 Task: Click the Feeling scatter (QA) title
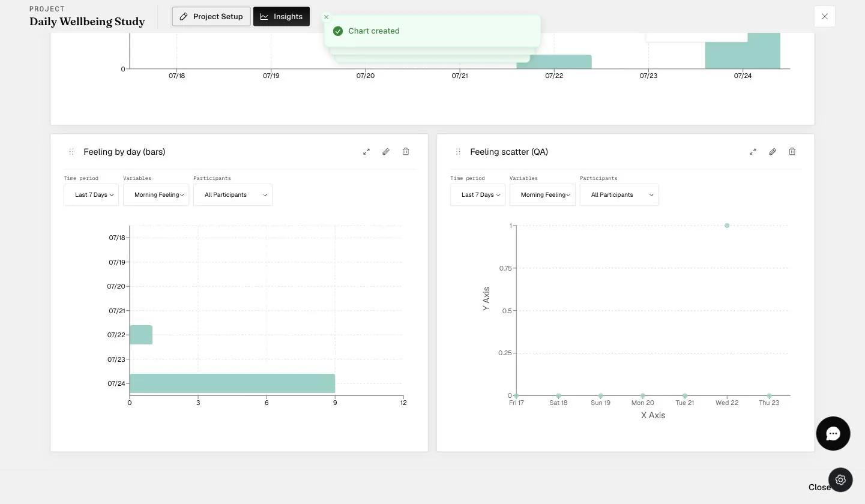tap(509, 152)
